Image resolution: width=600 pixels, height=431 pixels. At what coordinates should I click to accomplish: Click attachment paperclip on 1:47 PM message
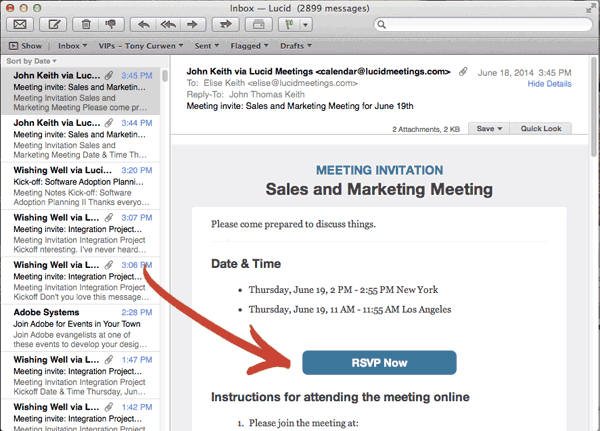point(109,359)
